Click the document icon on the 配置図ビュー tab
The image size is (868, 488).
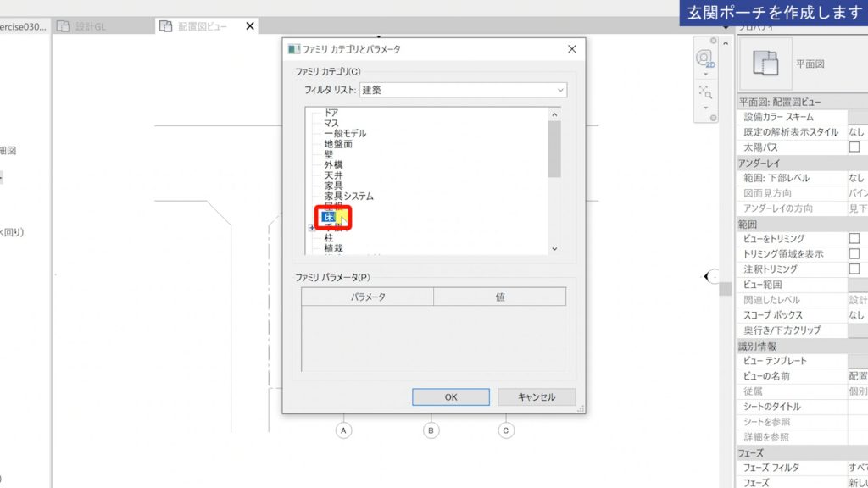(x=165, y=25)
